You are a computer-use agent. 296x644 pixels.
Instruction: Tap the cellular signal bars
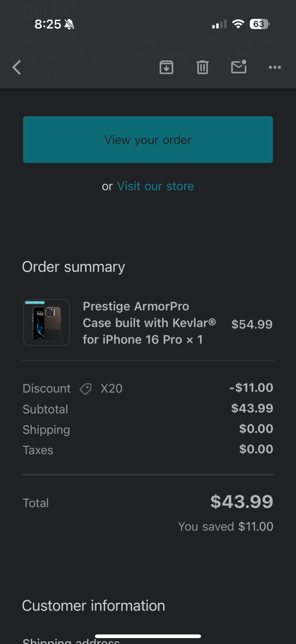coord(219,24)
